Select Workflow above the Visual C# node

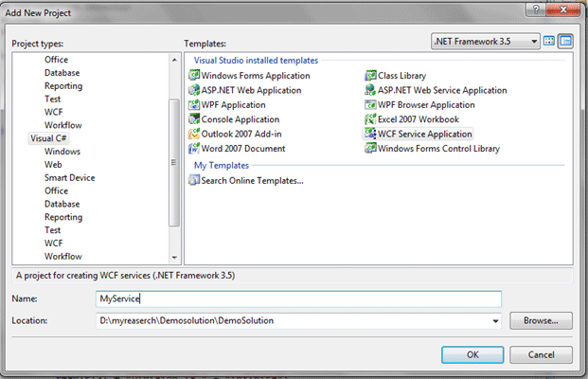coord(63,125)
